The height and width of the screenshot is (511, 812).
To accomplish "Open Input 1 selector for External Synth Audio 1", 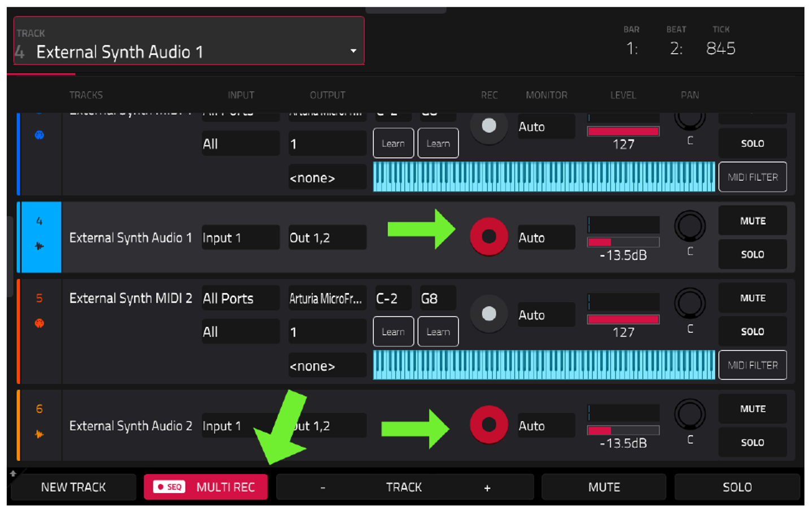I will click(241, 237).
